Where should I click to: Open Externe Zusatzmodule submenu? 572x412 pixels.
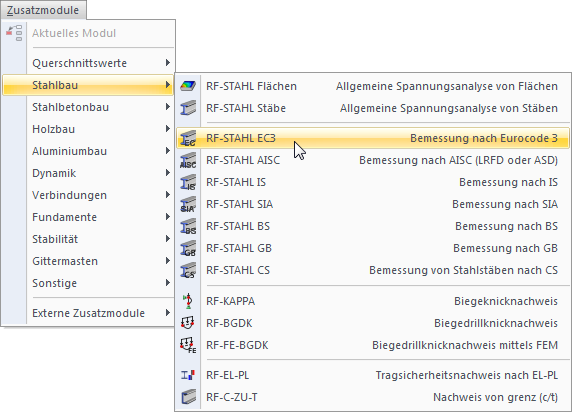coord(88,313)
